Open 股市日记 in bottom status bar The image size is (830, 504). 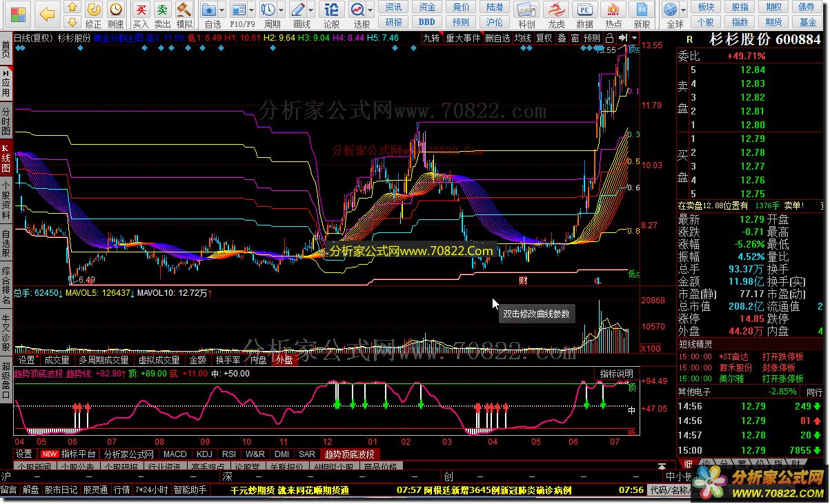(61, 490)
